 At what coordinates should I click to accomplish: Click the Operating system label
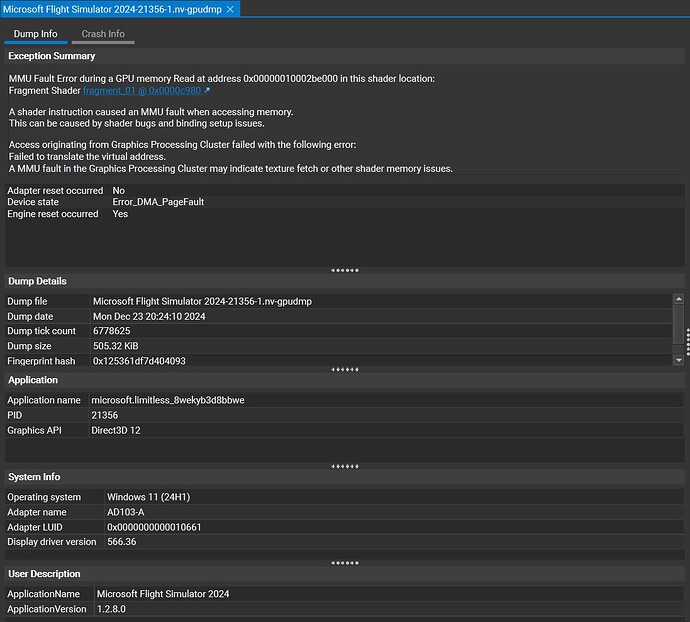(44, 497)
